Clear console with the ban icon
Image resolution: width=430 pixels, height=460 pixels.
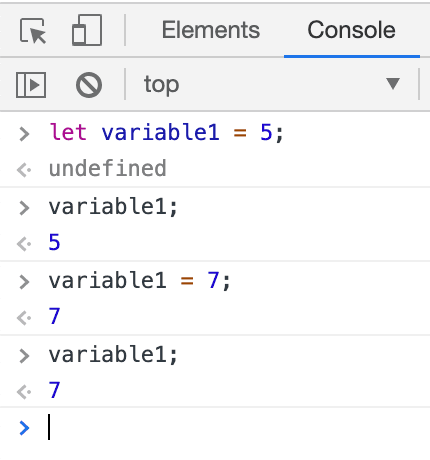[89, 85]
